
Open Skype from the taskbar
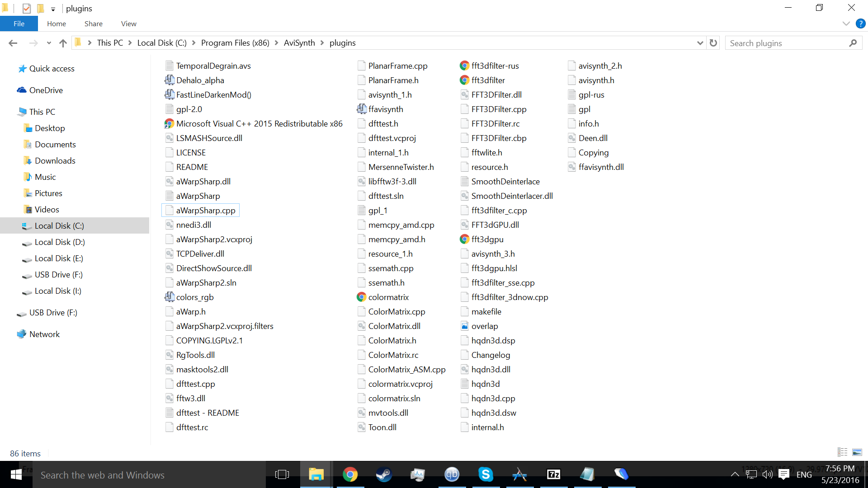(x=486, y=474)
